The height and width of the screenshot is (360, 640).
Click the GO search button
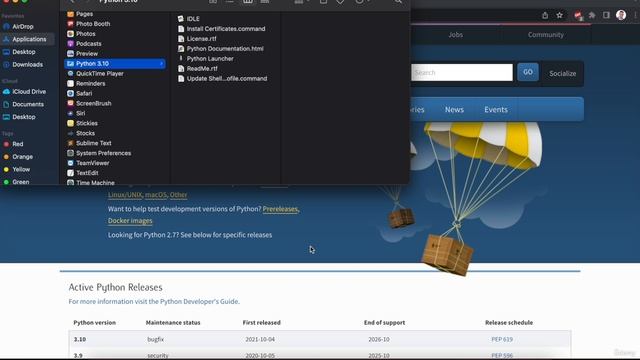528,72
